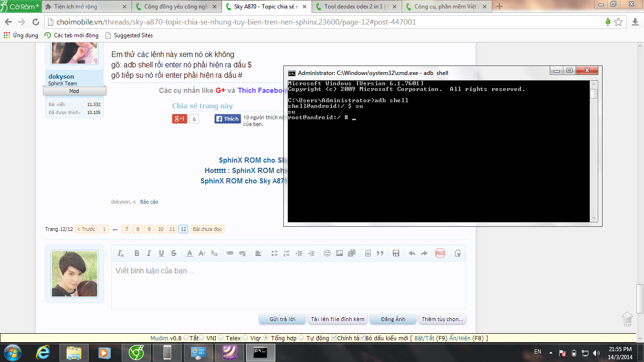Click the Facebook Thích like button
The image size is (644, 362).
click(x=228, y=119)
